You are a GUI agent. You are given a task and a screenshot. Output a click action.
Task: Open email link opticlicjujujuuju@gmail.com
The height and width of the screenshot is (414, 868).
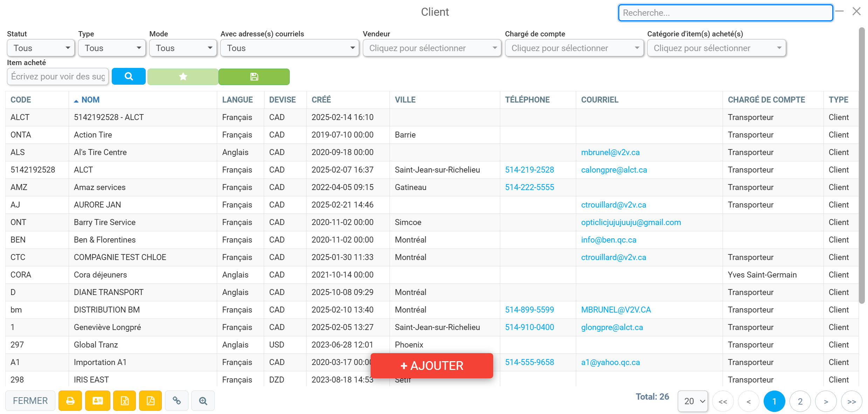click(631, 222)
